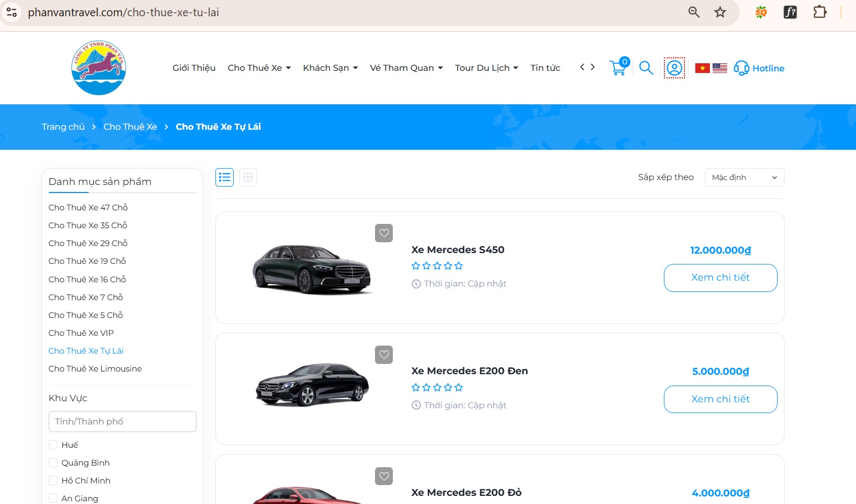Image resolution: width=856 pixels, height=504 pixels.
Task: Open the site search magnifier
Action: click(646, 68)
